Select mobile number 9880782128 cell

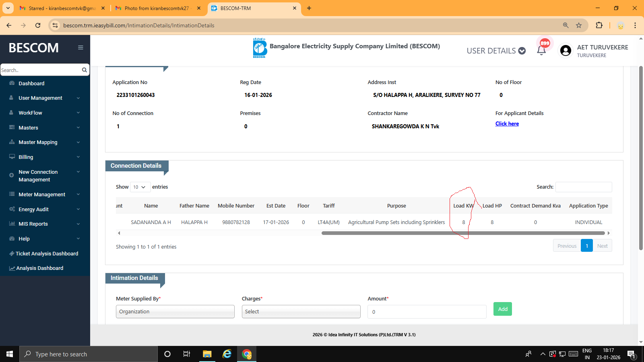236,222
